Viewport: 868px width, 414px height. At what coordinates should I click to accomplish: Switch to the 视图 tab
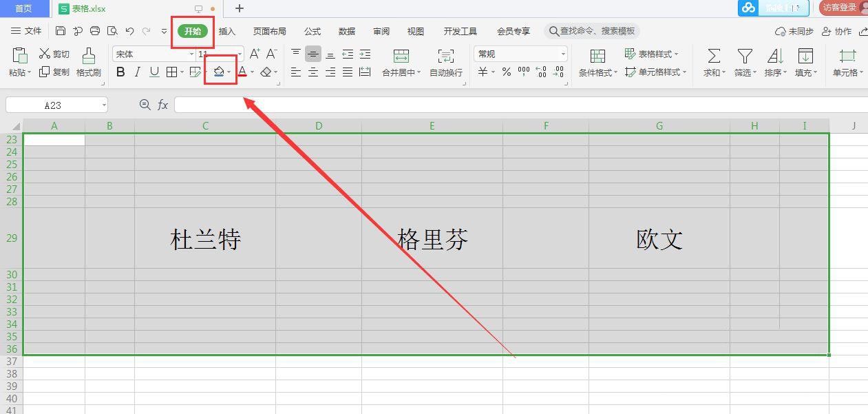tap(416, 31)
